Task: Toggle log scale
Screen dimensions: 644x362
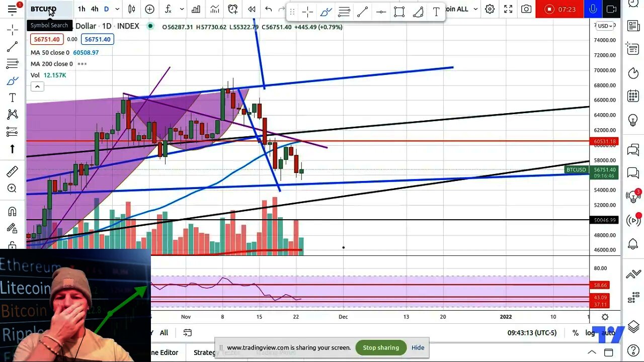Action: (590, 333)
